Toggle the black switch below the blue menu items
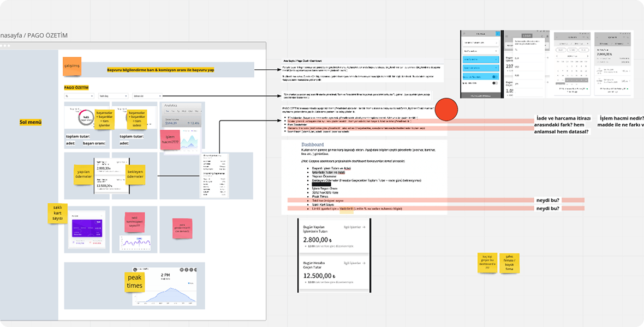Screen dimensions: 644x327 point(494,83)
